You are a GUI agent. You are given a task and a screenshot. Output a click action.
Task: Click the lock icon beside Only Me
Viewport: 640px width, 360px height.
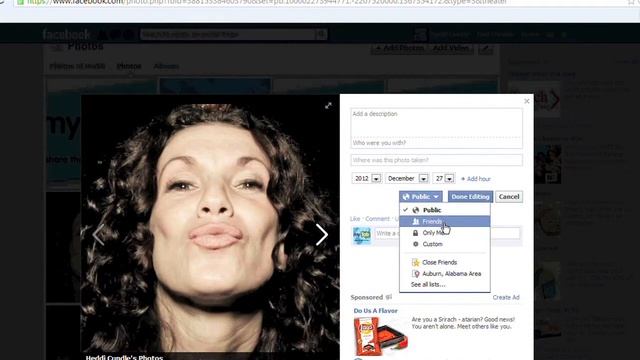click(x=416, y=233)
